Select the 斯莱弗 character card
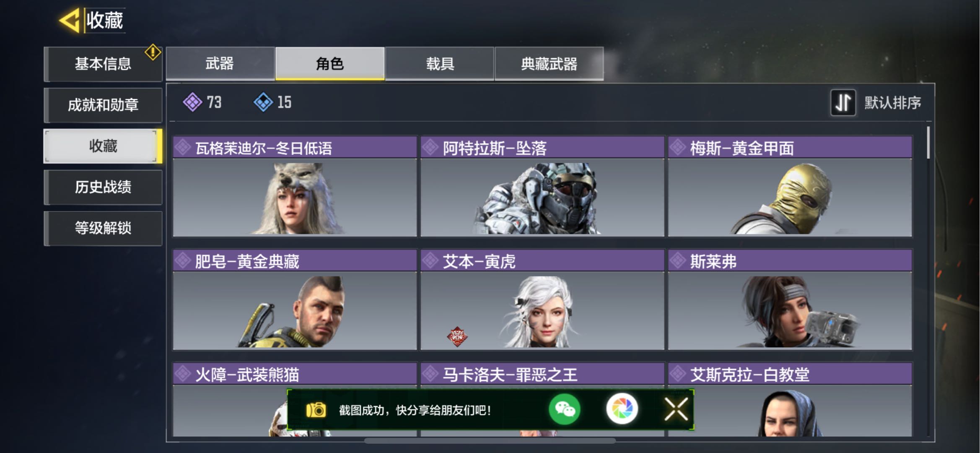980x453 pixels. 790,299
